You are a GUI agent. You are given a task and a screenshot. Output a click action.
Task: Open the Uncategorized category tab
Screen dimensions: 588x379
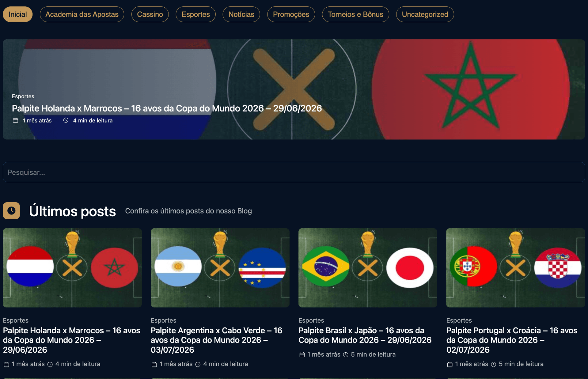coord(425,14)
